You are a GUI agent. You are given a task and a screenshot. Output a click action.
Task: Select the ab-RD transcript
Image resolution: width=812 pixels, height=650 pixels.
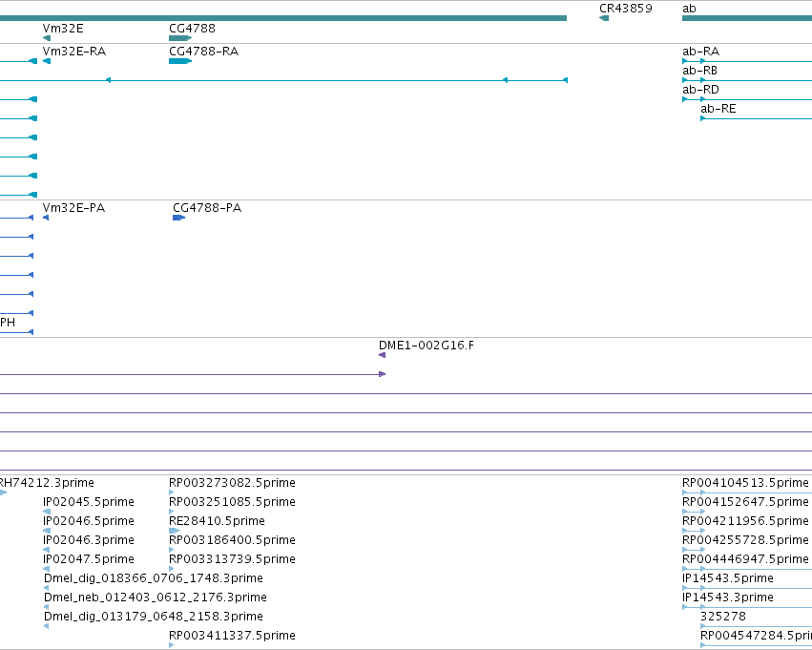click(x=700, y=90)
